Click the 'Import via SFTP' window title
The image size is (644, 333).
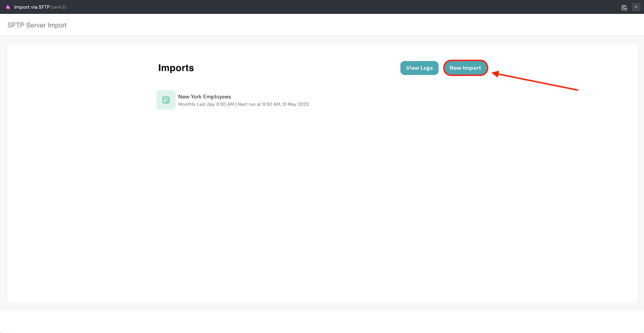click(x=32, y=7)
